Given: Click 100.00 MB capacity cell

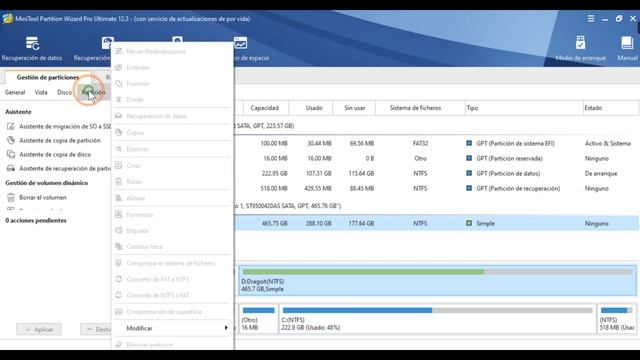Looking at the screenshot, I should pos(273,143).
